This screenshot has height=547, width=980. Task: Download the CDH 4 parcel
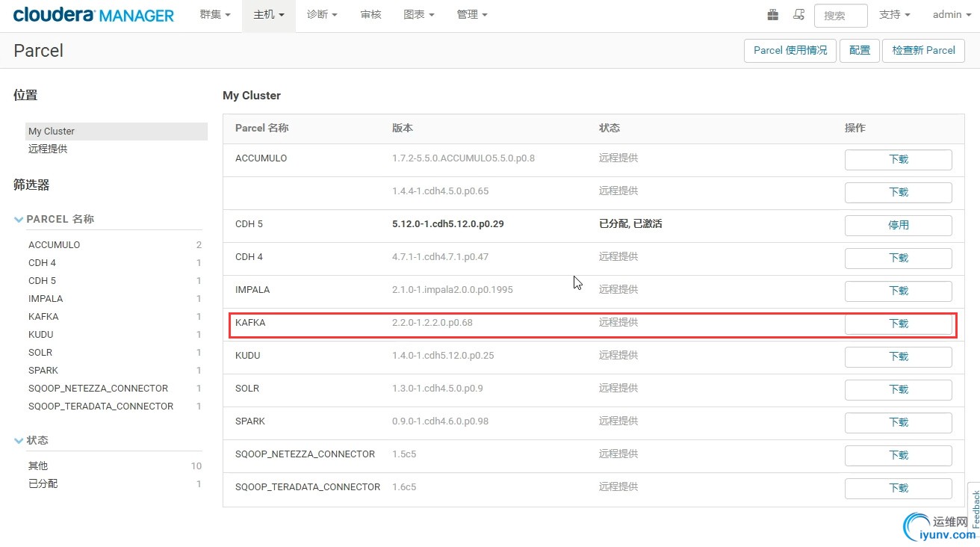coord(898,258)
